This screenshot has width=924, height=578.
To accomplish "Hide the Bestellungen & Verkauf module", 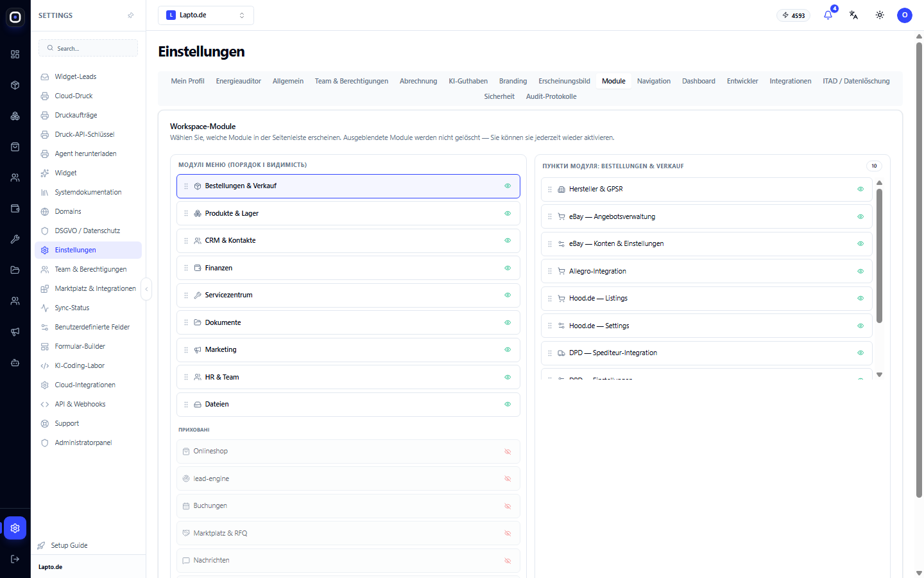I will click(x=508, y=186).
